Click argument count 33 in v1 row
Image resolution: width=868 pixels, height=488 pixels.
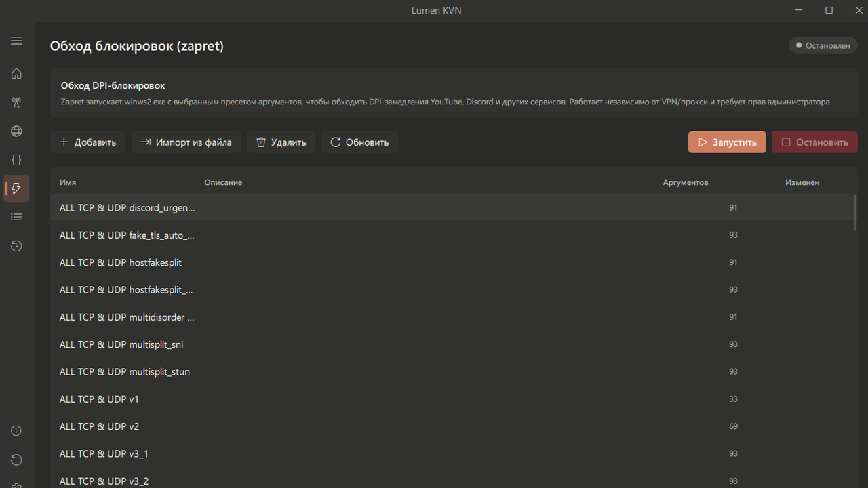point(733,399)
